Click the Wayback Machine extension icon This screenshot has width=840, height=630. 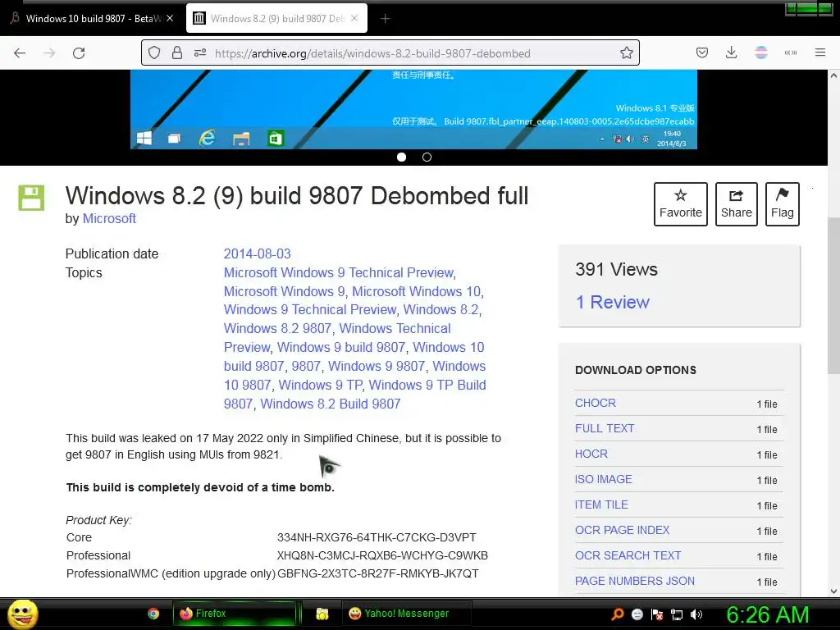[790, 53]
